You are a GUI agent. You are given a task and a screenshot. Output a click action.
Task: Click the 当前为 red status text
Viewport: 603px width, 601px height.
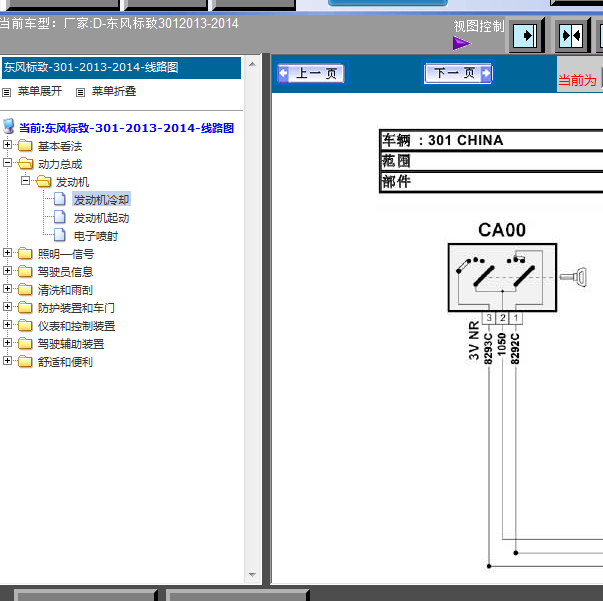tap(577, 80)
